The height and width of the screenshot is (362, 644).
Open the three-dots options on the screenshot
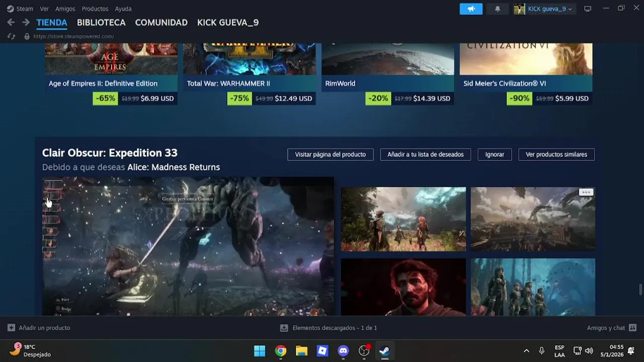click(x=586, y=192)
